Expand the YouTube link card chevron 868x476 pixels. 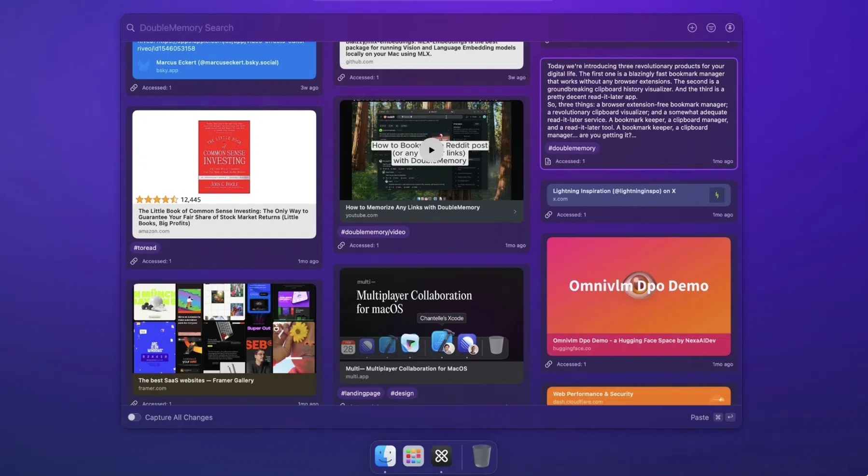click(x=515, y=211)
